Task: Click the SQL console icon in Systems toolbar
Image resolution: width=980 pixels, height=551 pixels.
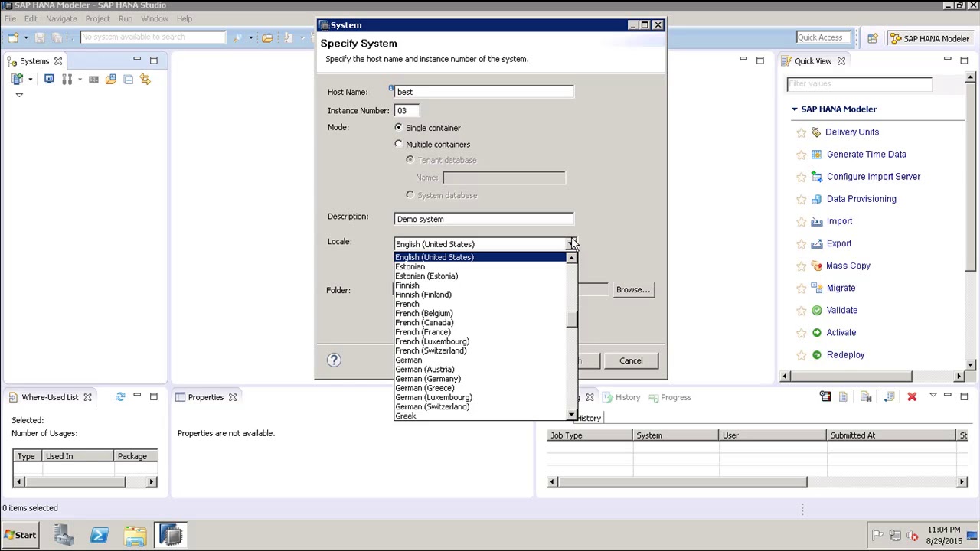Action: point(93,79)
